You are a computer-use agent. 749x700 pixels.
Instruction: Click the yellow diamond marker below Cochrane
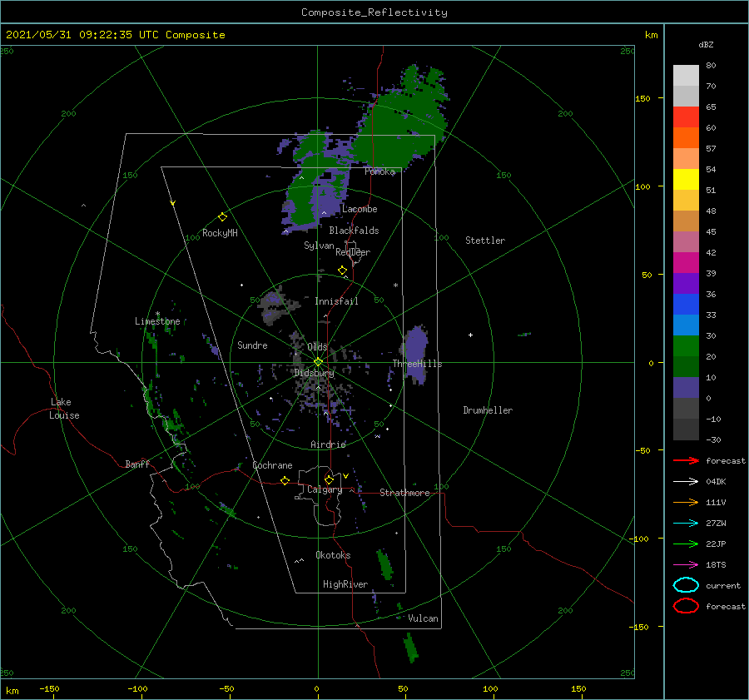tap(285, 481)
